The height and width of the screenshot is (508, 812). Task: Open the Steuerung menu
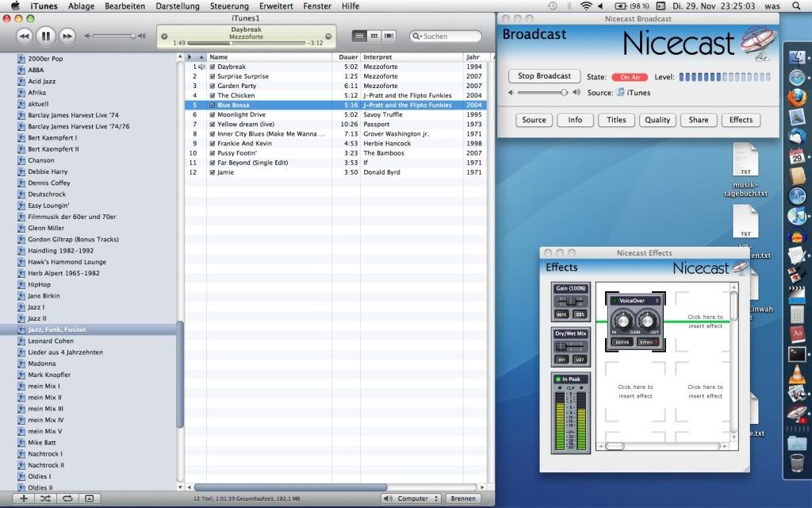tap(229, 6)
